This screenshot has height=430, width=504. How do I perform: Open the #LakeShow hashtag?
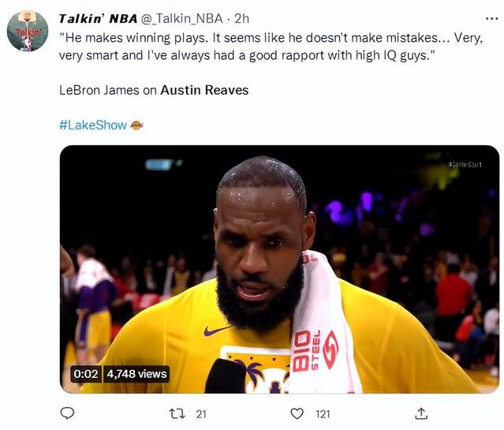click(x=92, y=125)
